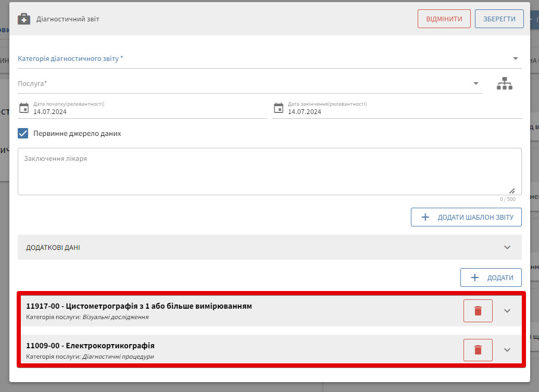Expand the 11009-00 Електрокортикографія row
The image size is (539, 392).
(507, 350)
